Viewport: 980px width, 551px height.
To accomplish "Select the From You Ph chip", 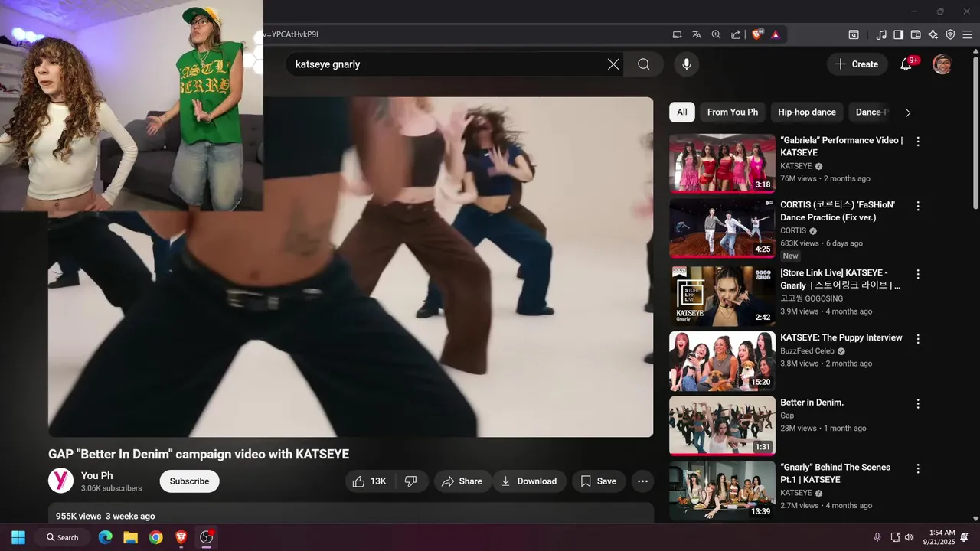I will coord(733,112).
